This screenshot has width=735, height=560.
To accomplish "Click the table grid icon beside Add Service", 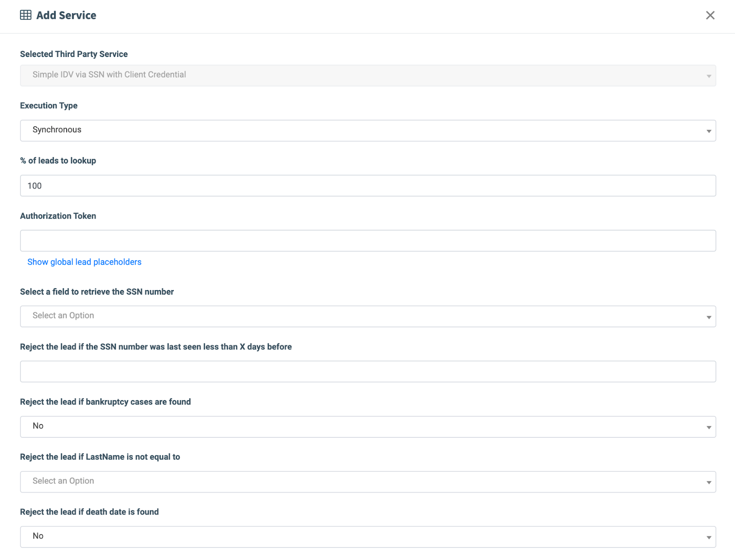I will 26,15.
